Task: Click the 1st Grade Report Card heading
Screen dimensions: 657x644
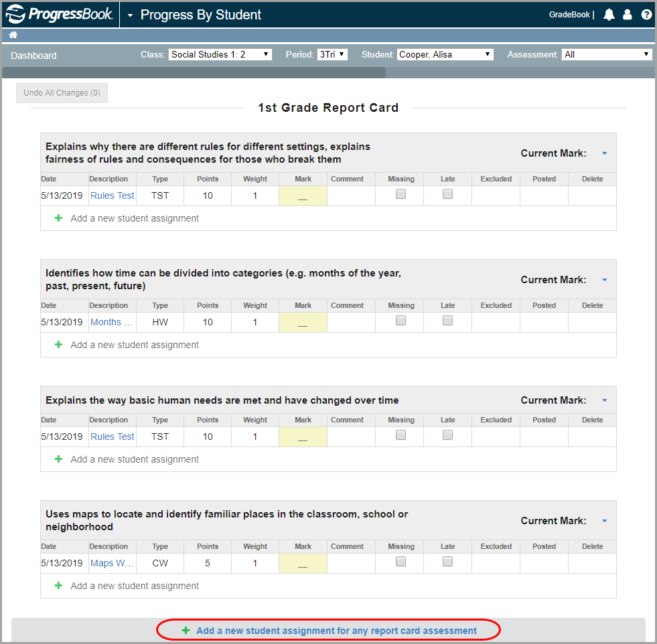Action: click(328, 108)
